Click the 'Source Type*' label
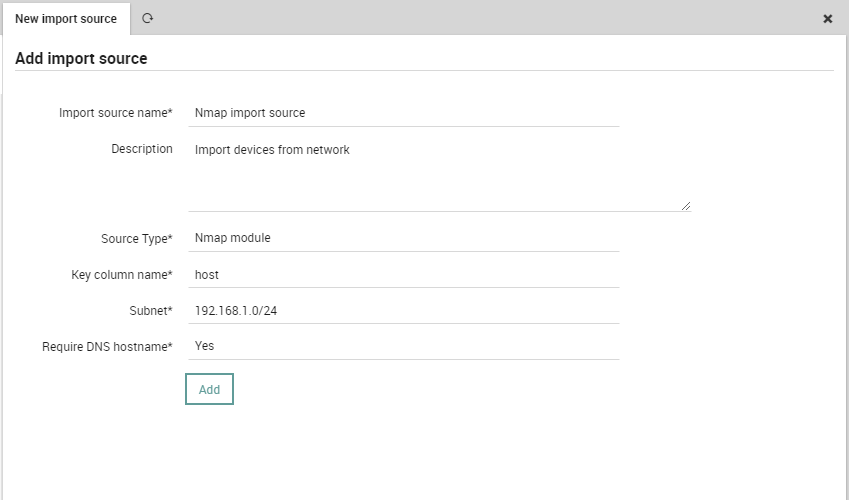Screen dimensions: 849x500 pyautogui.click(x=136, y=238)
